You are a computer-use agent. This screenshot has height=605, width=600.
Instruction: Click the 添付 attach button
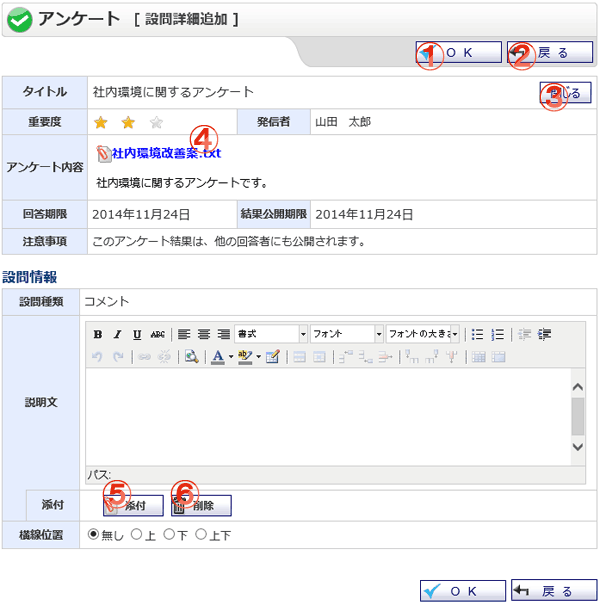click(x=133, y=505)
